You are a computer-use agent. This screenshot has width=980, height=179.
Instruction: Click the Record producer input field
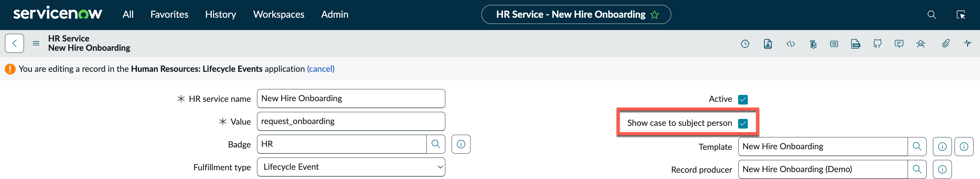tap(823, 169)
